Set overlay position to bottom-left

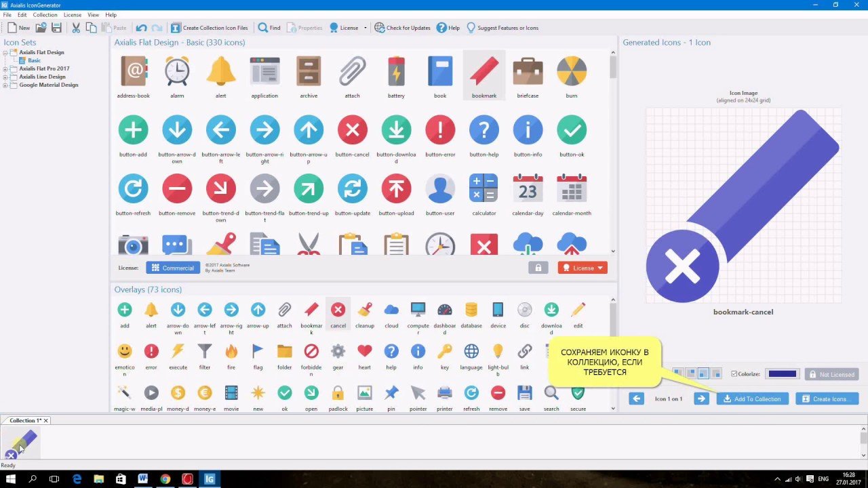[x=703, y=373]
